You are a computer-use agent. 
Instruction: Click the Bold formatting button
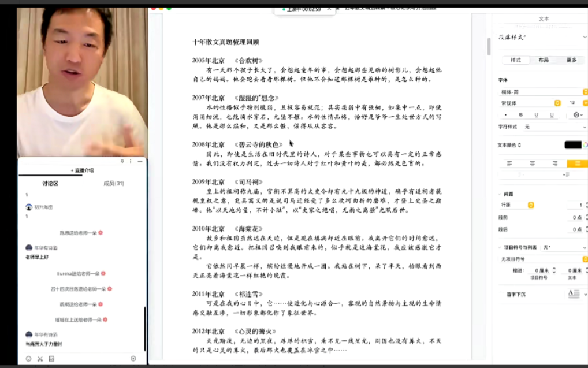pyautogui.click(x=520, y=115)
